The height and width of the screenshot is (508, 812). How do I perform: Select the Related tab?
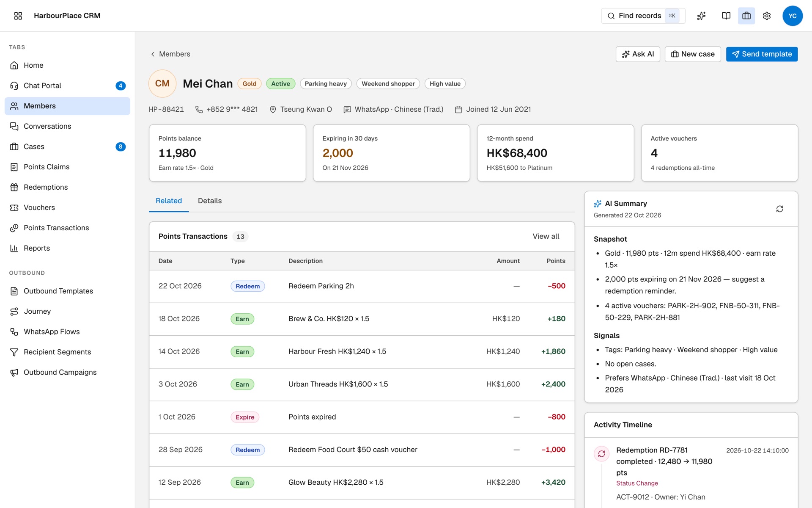pyautogui.click(x=169, y=201)
